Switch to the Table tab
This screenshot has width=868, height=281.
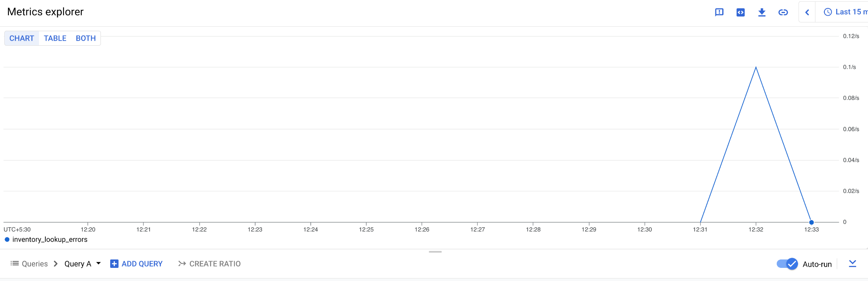click(x=55, y=38)
